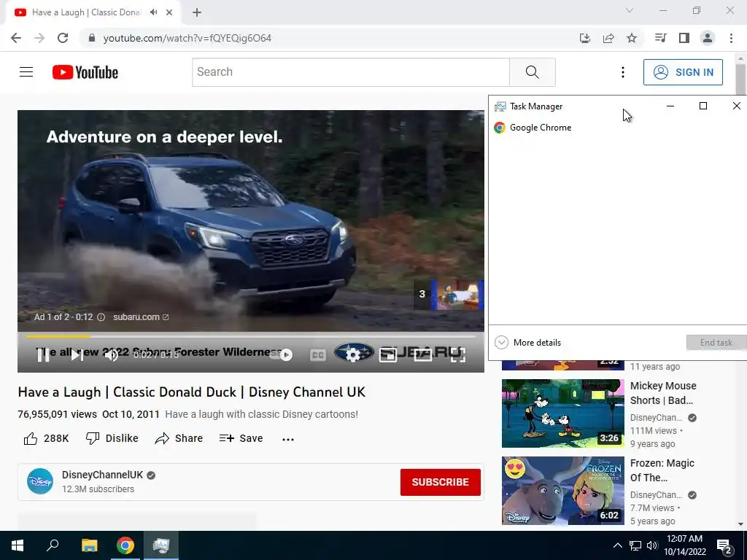Open File Explorer from the taskbar
The width and height of the screenshot is (747, 560).
click(89, 545)
